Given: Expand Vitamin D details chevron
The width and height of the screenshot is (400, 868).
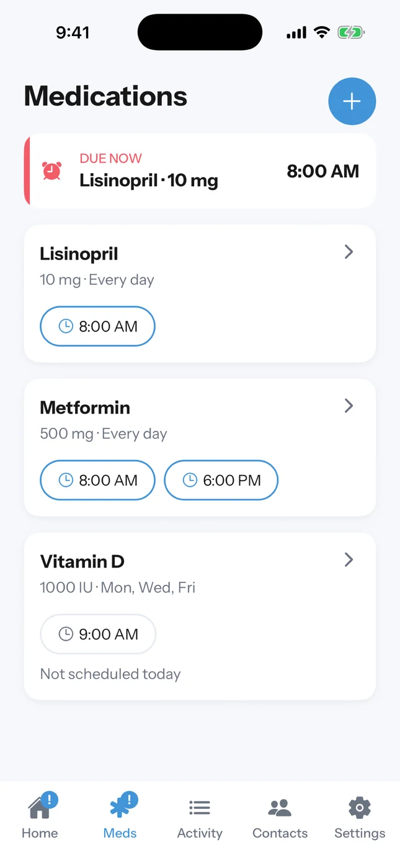Looking at the screenshot, I should (349, 559).
